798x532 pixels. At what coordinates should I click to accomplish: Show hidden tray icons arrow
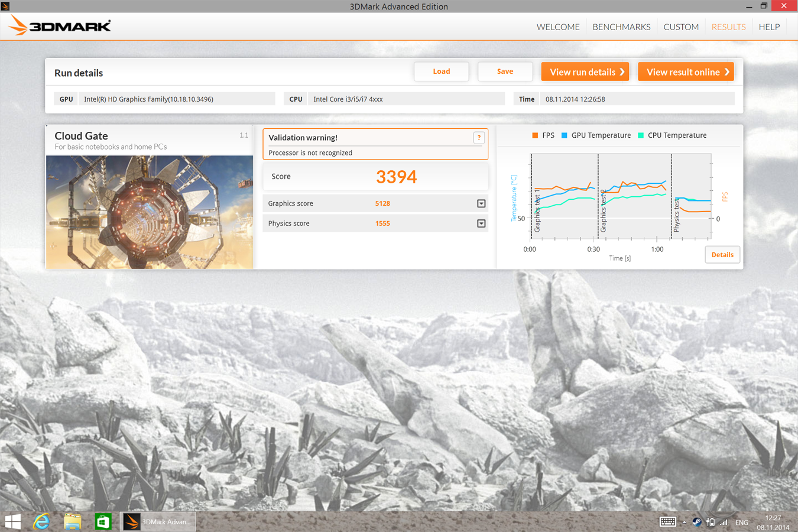tap(685, 522)
